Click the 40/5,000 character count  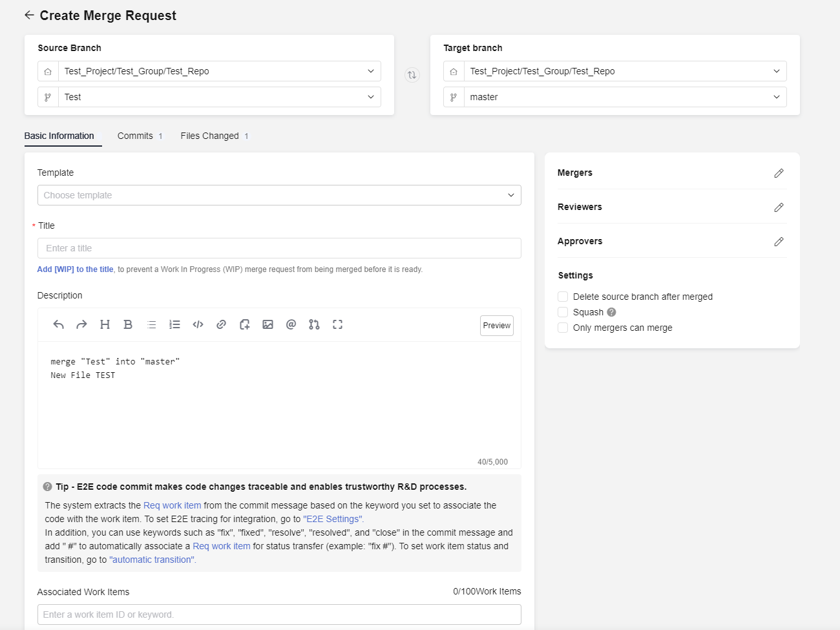(492, 462)
